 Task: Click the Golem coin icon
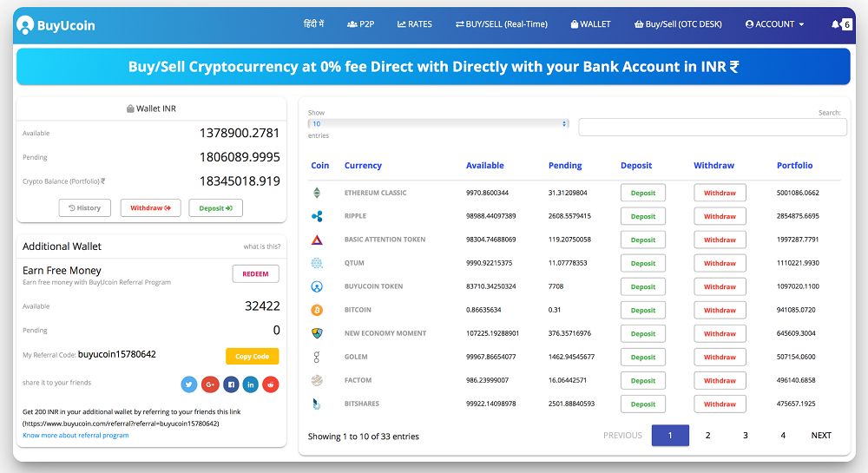317,357
